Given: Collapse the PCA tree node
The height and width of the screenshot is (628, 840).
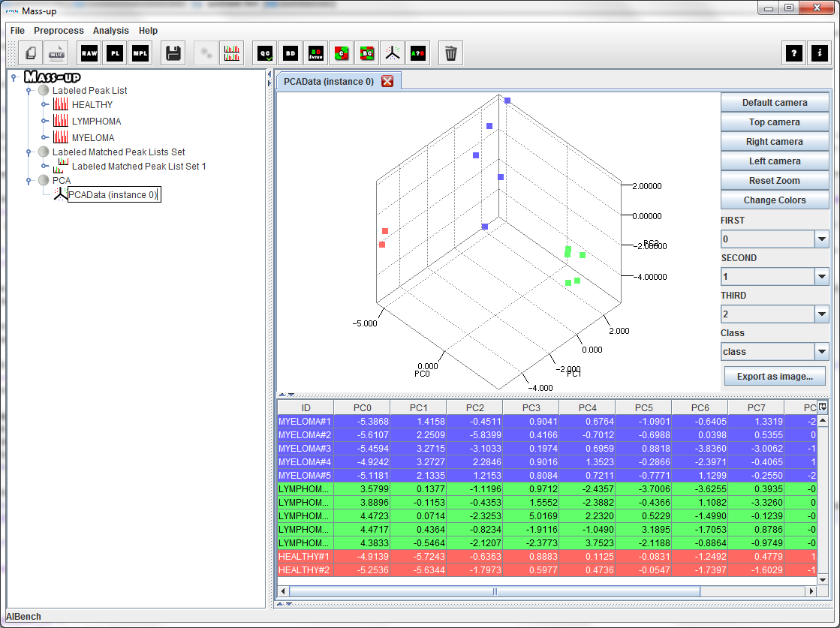Looking at the screenshot, I should 30,180.
